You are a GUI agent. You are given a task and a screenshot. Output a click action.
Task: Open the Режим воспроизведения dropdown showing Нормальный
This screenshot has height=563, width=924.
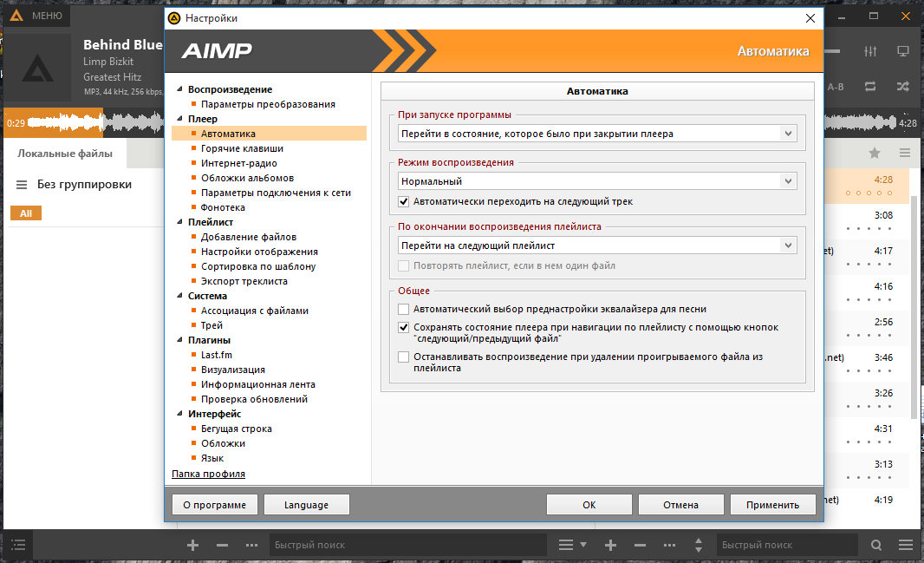click(597, 181)
